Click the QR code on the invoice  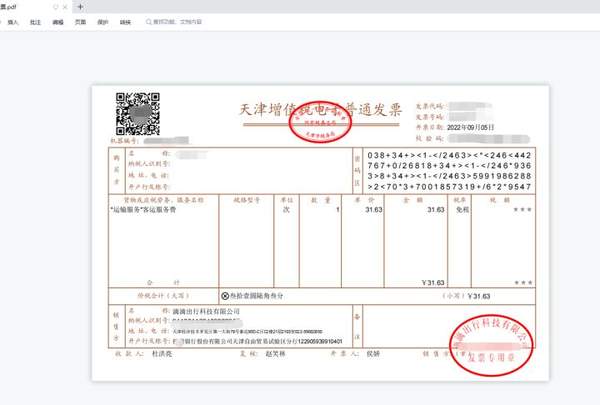pyautogui.click(x=138, y=114)
